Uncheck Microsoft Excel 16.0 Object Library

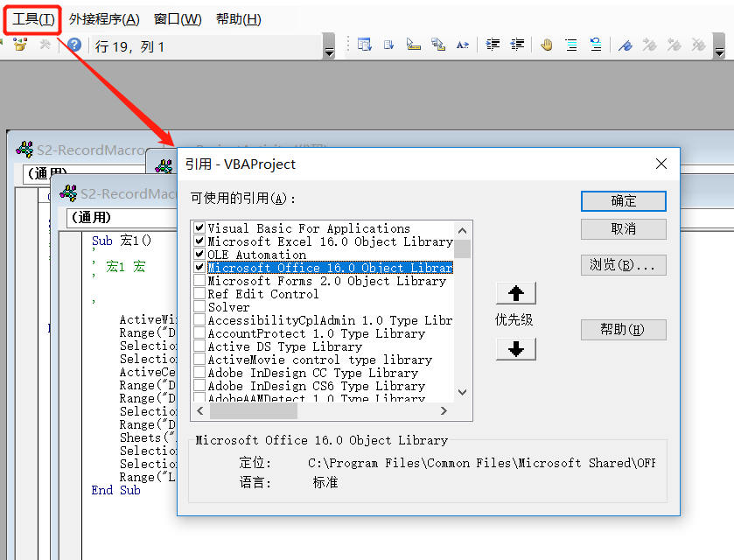(x=199, y=241)
